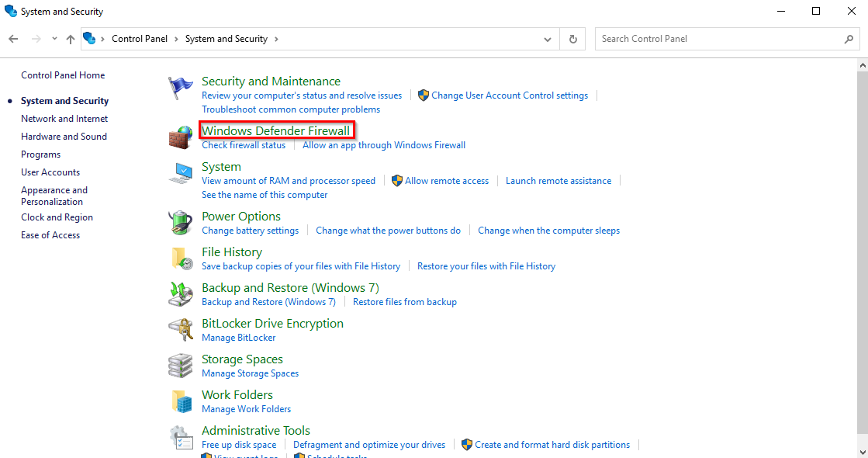Click Control Panel breadcrumb in address bar
This screenshot has width=868, height=458.
tap(140, 39)
